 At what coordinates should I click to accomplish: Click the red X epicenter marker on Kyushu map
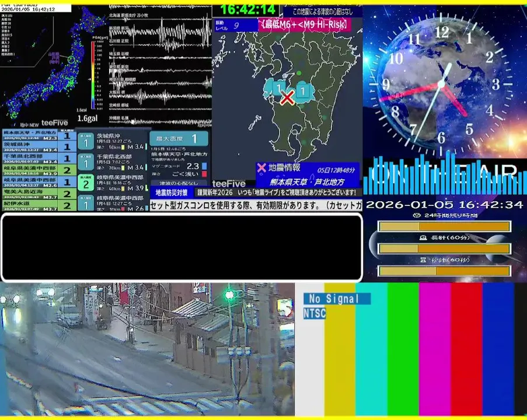287,98
